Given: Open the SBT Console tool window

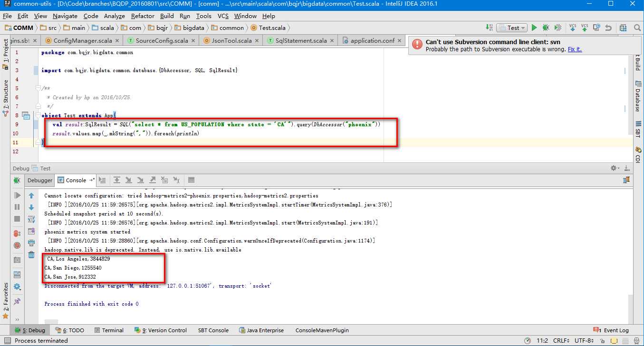Looking at the screenshot, I should pos(213,330).
